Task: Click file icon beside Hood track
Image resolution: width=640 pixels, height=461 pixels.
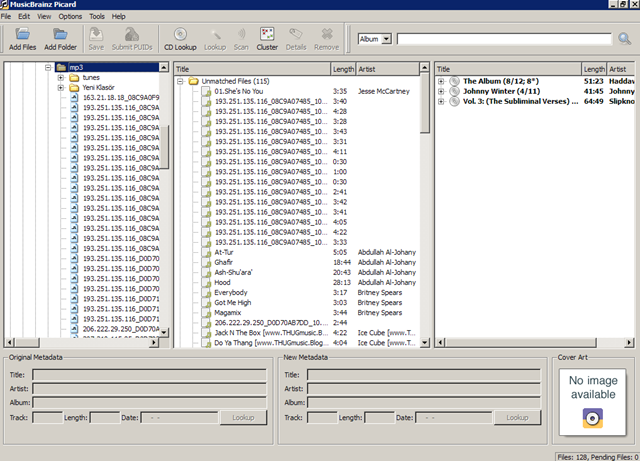Action: [x=207, y=283]
